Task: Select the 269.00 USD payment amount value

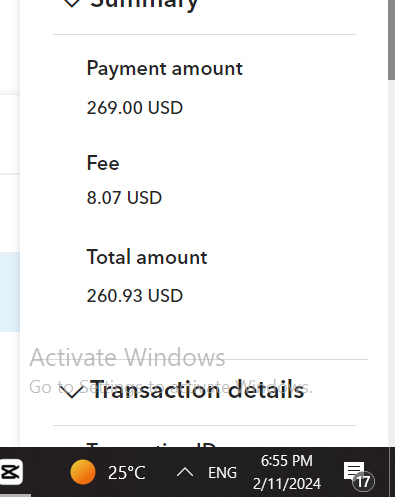Action: point(135,108)
